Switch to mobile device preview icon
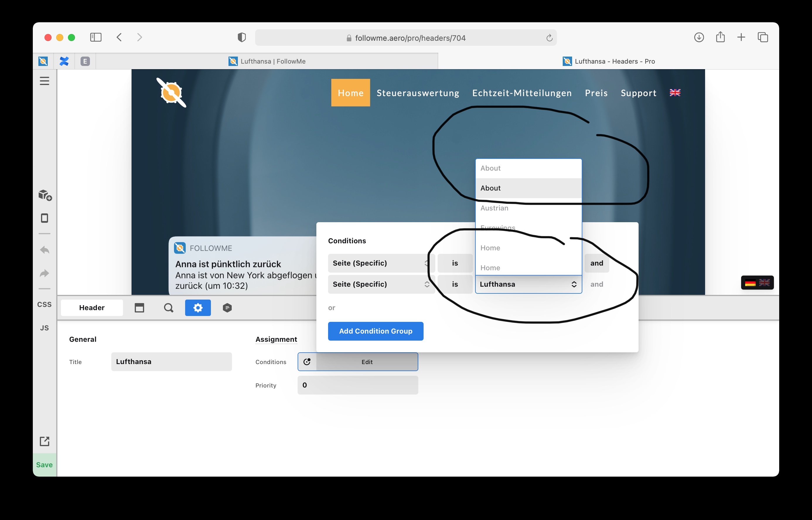Image resolution: width=812 pixels, height=520 pixels. 45,218
